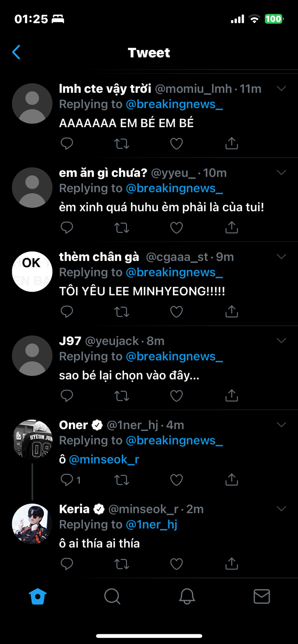Viewport: 298px width, 644px height.
Task: Share J97's 'sao bé lại chọn' tweet
Action: (231, 396)
